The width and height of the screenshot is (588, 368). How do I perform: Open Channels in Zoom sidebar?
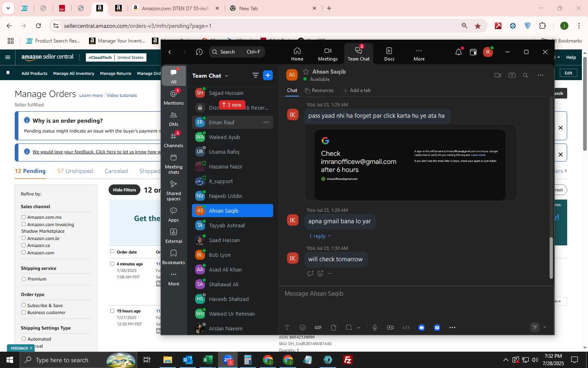[174, 140]
